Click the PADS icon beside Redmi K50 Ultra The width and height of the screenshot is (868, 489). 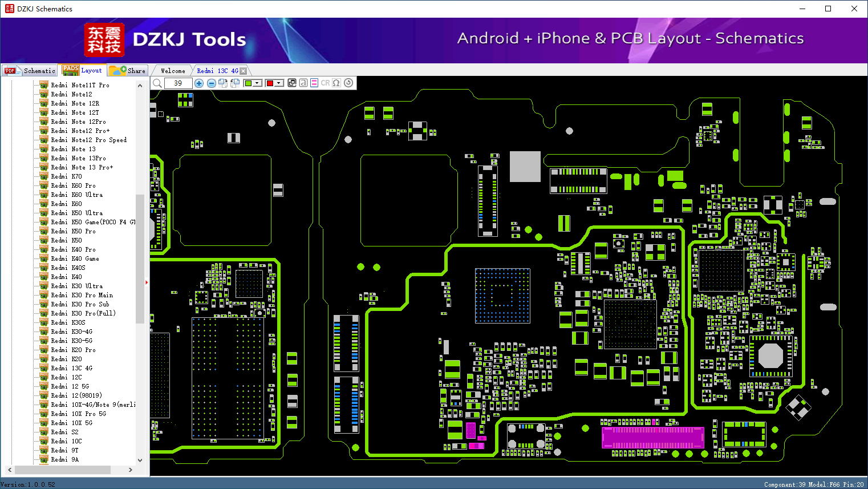(x=44, y=212)
